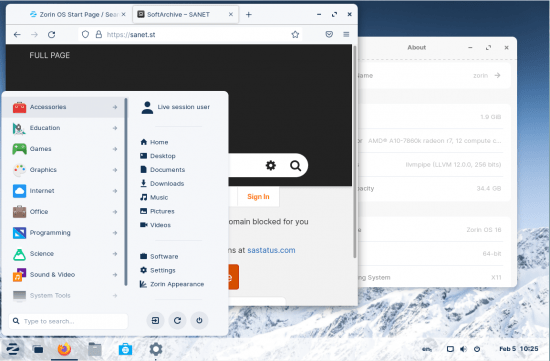
Task: Click the Zorin menu button on the taskbar
Action: [13, 349]
